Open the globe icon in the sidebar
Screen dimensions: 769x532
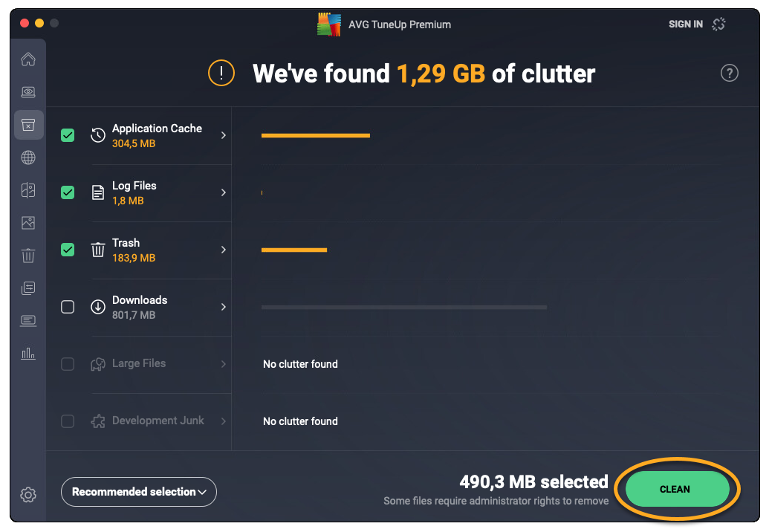click(x=28, y=158)
